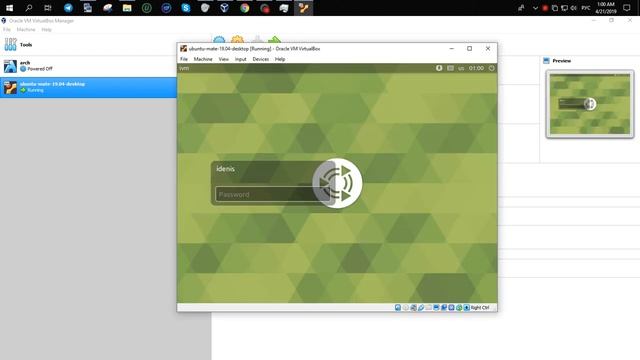Open Devices menu in VM window
Screen dimensions: 640x360
tap(260, 59)
